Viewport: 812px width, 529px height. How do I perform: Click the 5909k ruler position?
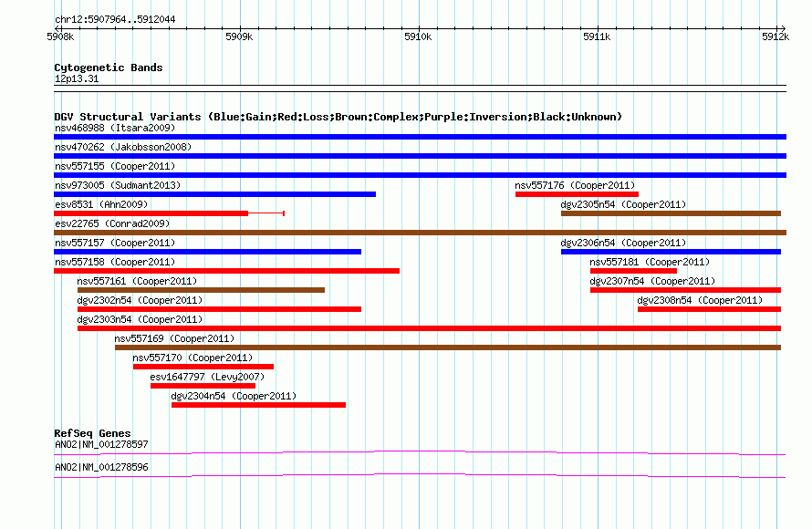coord(239,36)
